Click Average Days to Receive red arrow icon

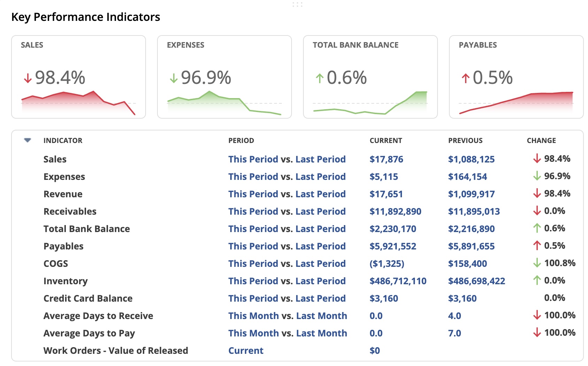click(x=537, y=315)
